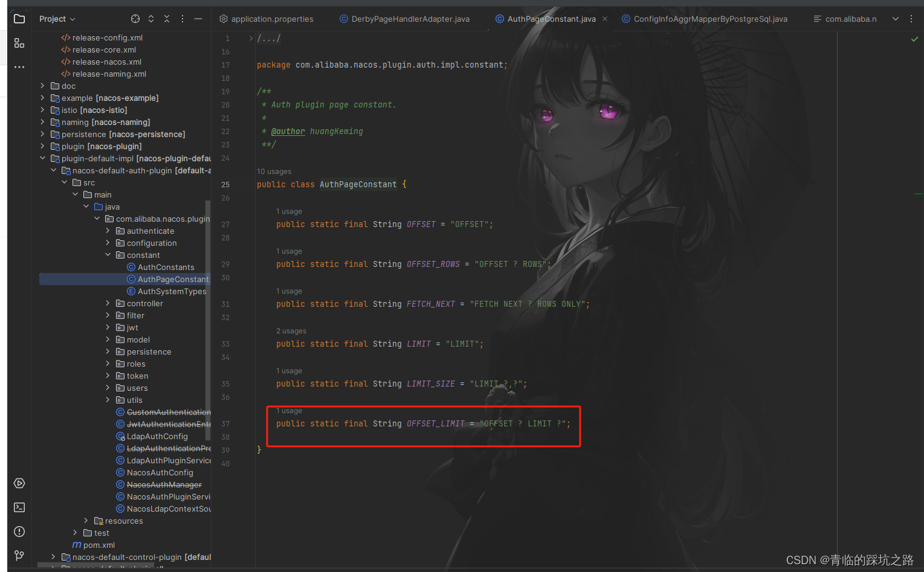
Task: Open the Terminal tool window icon
Action: pyautogui.click(x=19, y=507)
